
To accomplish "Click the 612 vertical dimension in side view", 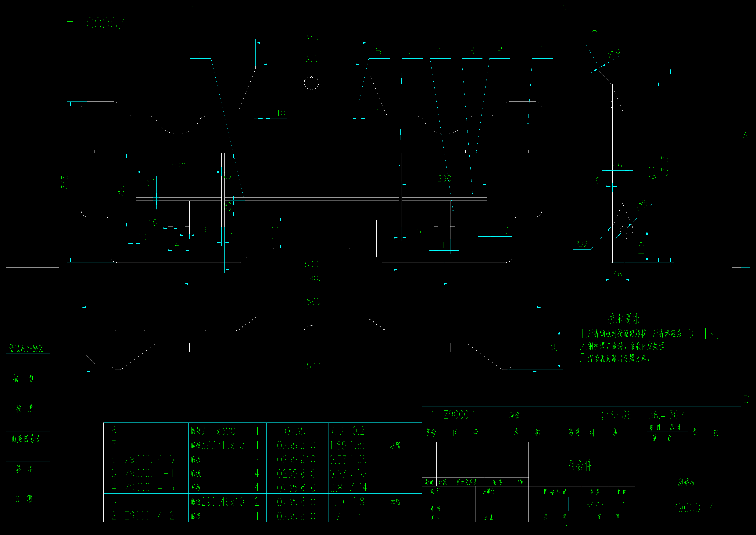I will point(653,172).
